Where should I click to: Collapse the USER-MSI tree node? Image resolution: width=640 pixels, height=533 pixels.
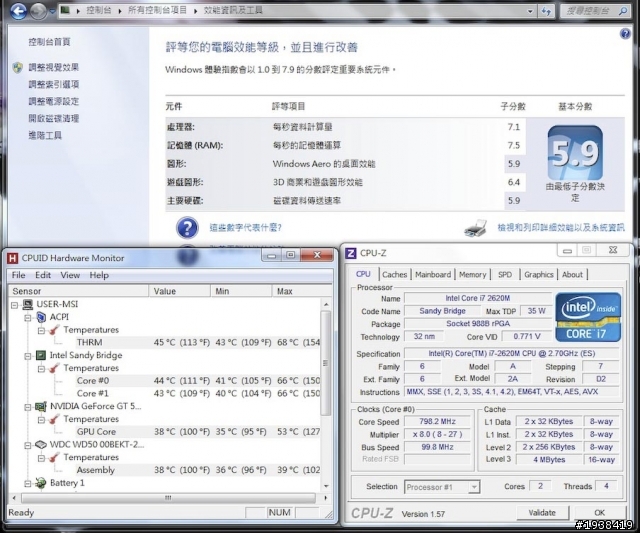point(14,305)
